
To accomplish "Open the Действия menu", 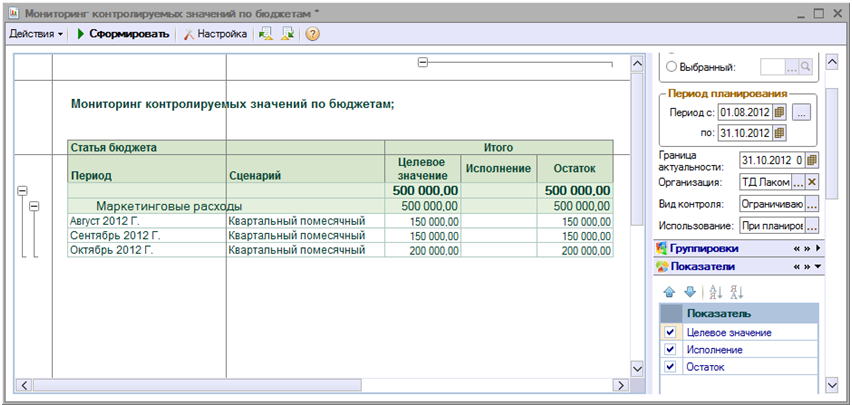I will (35, 33).
